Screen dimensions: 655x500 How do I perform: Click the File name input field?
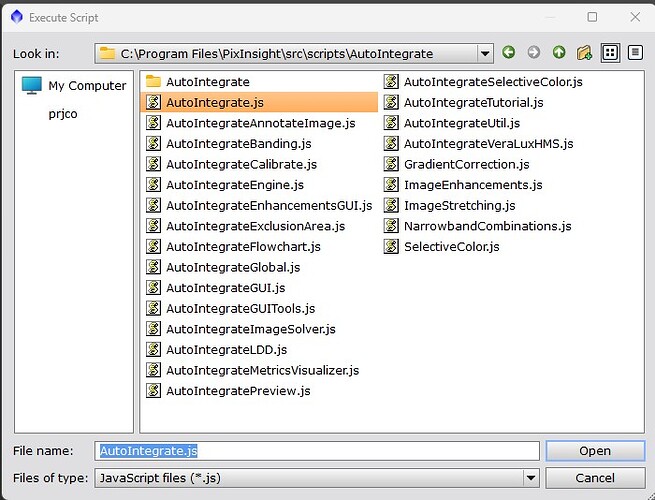click(x=317, y=451)
